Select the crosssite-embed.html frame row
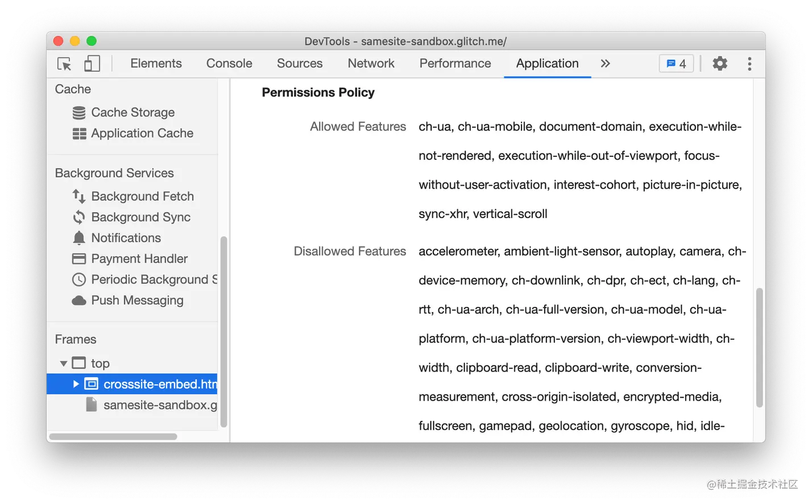 coord(132,385)
